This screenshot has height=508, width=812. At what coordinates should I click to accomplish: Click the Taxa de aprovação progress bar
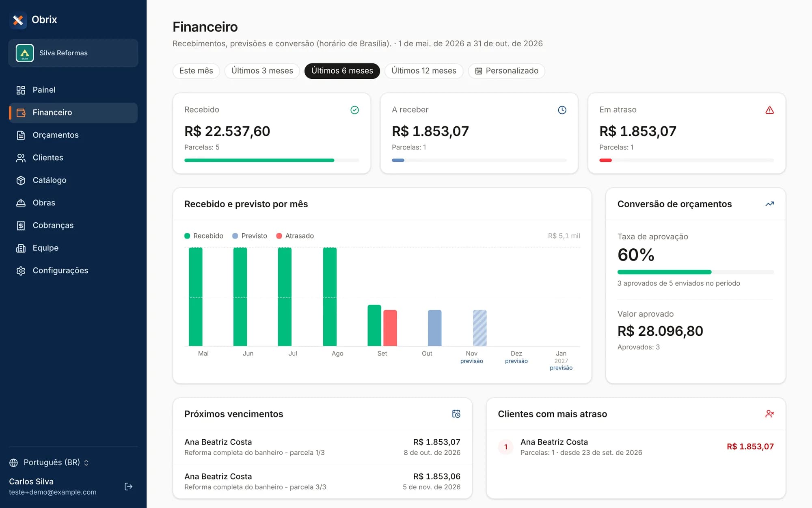pyautogui.click(x=695, y=272)
